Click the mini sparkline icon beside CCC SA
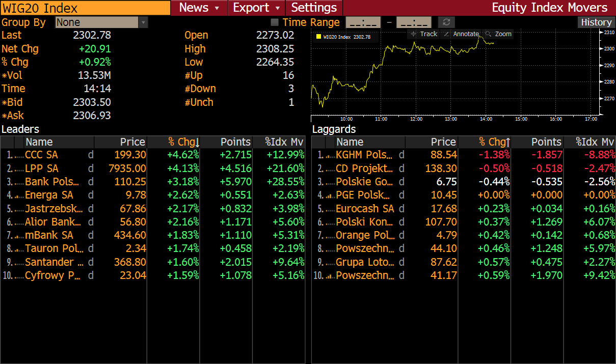616x364 pixels. [x=19, y=155]
